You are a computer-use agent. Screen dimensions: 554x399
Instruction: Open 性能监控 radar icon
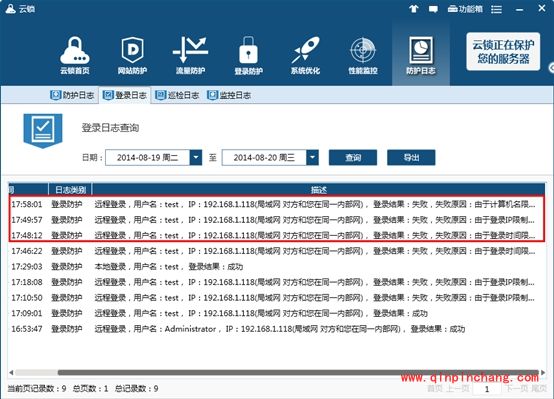363,55
